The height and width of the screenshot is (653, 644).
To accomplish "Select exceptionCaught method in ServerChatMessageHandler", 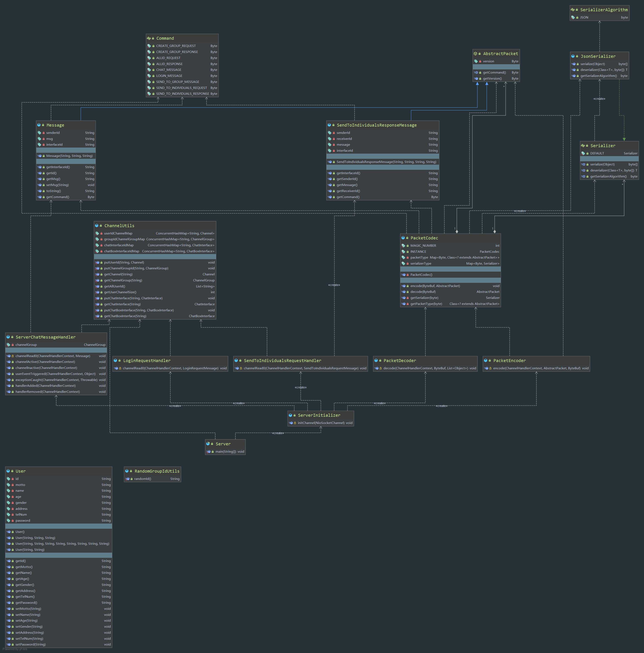I will [56, 380].
